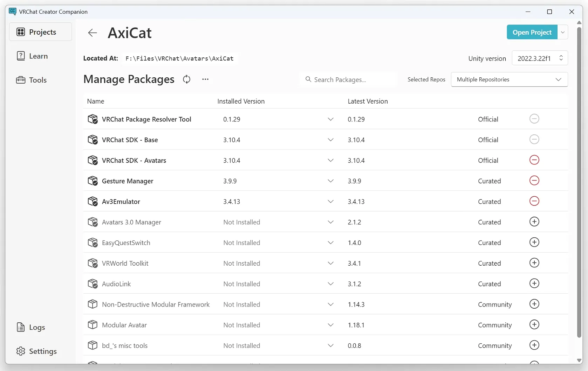Remove the Av3Emulator package
Image resolution: width=588 pixels, height=371 pixels.
point(534,201)
